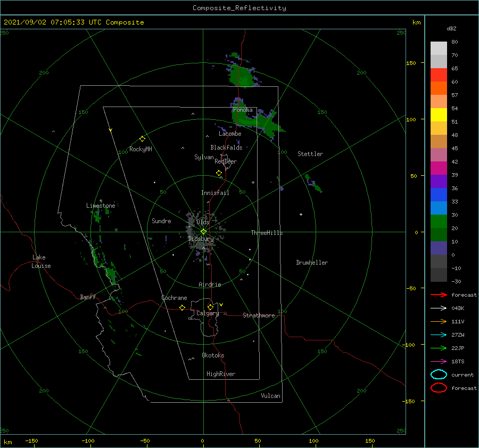The height and width of the screenshot is (448, 479).
Task: Select the Vulcan label
Action: click(270, 396)
